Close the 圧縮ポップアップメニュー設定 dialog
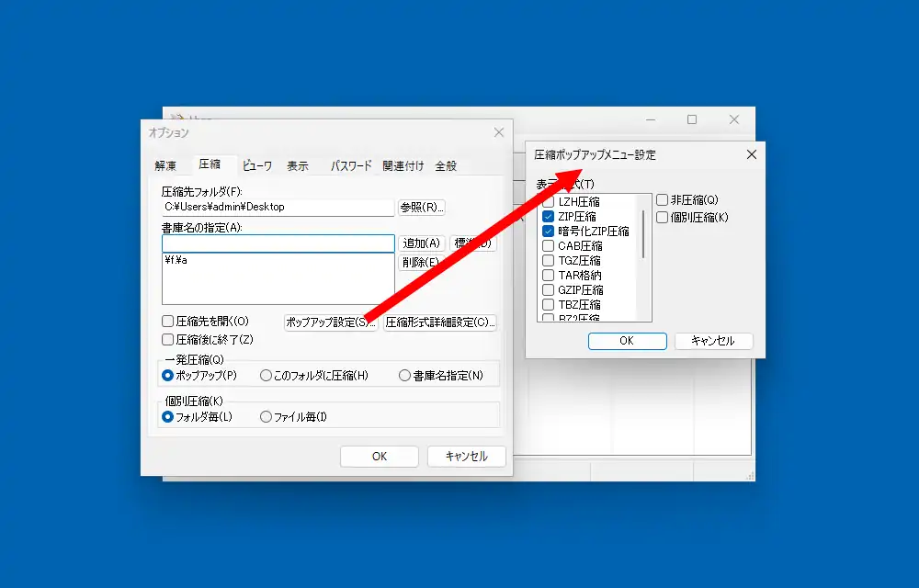The image size is (919, 588). click(x=751, y=154)
